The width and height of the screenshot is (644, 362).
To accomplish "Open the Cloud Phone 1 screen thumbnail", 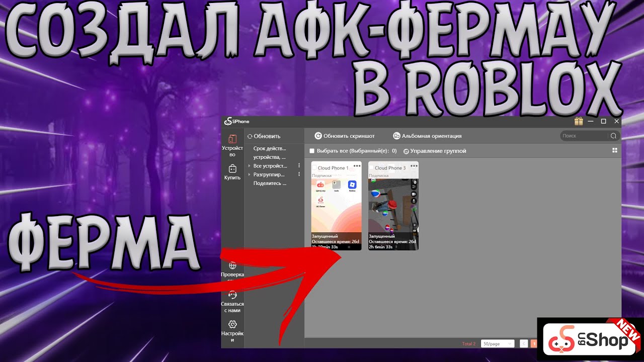I will [x=336, y=205].
